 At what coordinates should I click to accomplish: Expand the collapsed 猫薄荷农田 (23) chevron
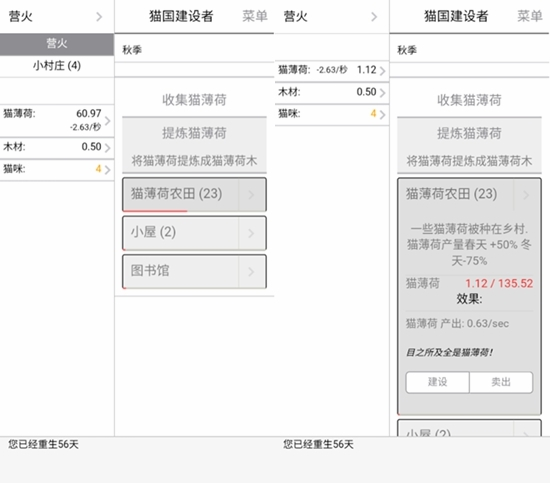point(251,195)
